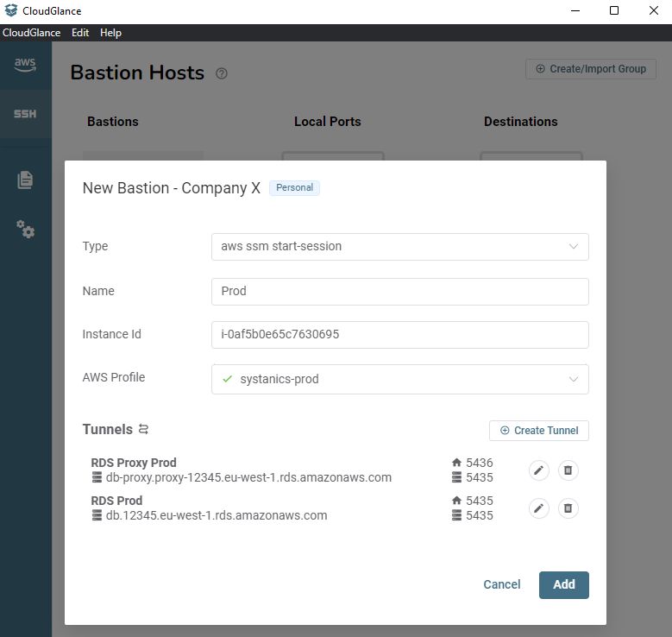Click the CloudGlance app logo in title bar

(x=10, y=10)
